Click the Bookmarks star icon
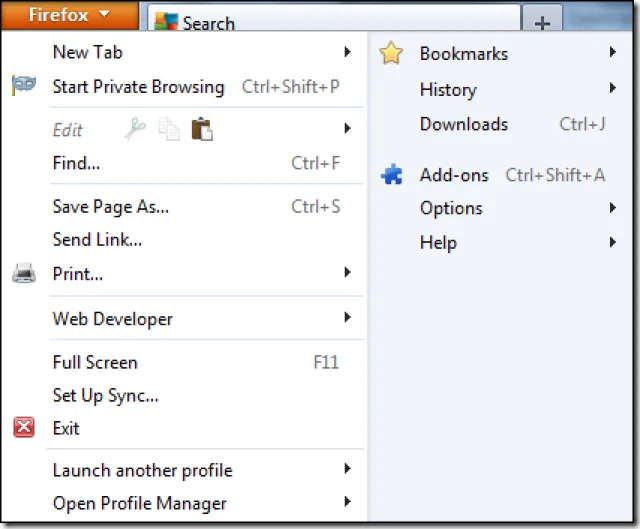This screenshot has width=640, height=529. point(391,53)
